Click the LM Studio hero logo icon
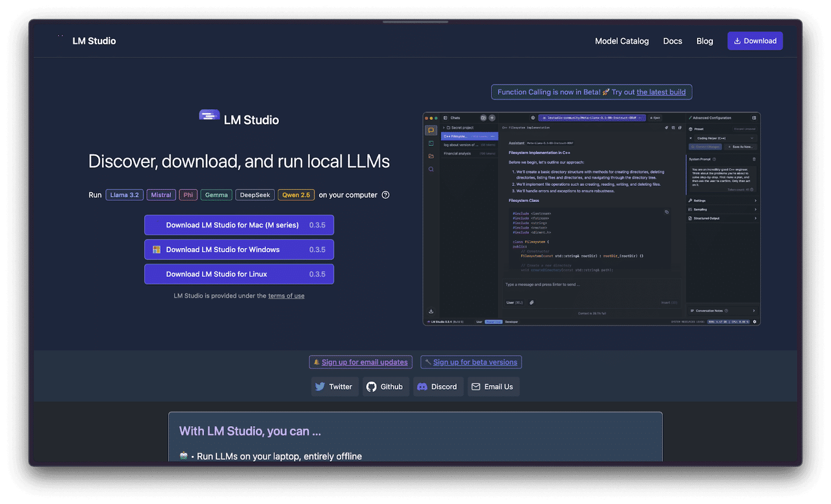Screen dimensions: 831x504 209,115
